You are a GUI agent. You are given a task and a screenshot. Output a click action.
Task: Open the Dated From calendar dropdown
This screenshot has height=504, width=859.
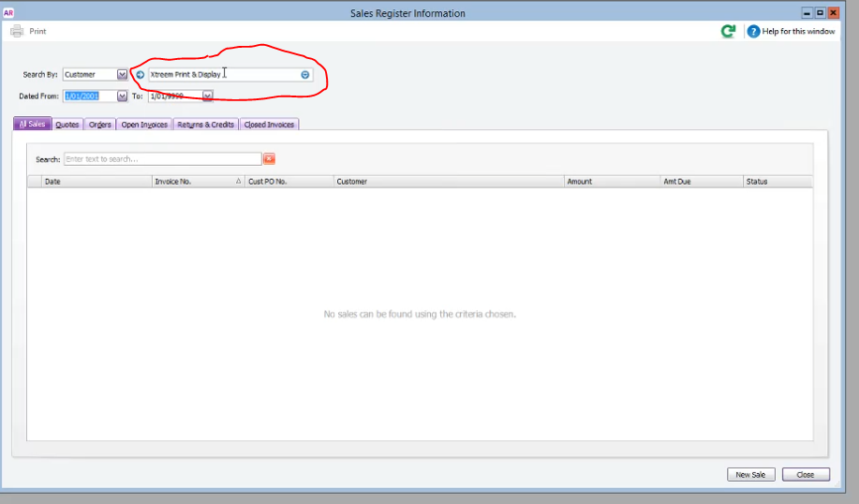pos(122,96)
